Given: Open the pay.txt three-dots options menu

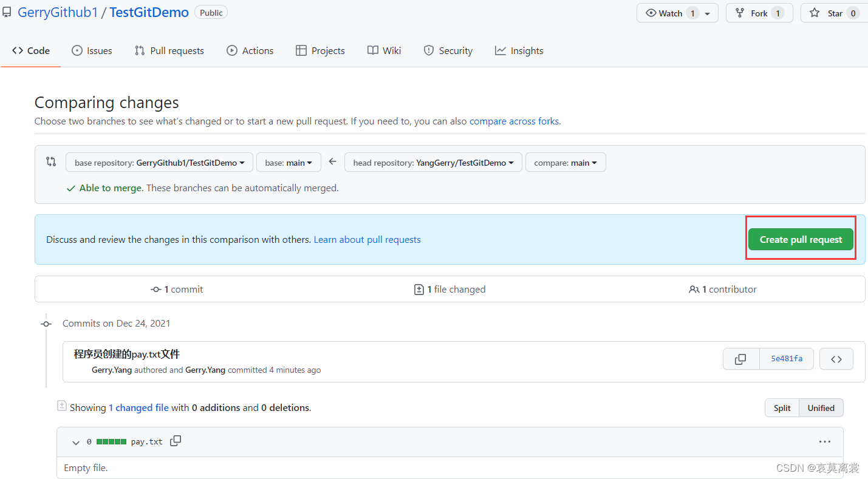Looking at the screenshot, I should [824, 442].
